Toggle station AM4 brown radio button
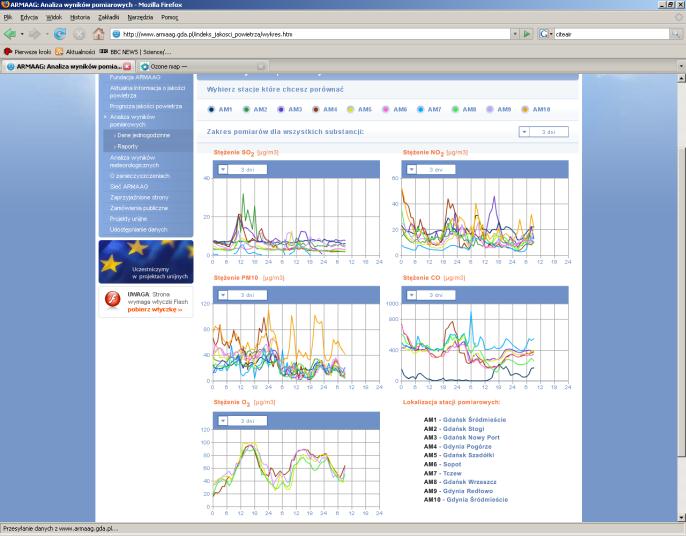The image size is (686, 536). (x=316, y=109)
